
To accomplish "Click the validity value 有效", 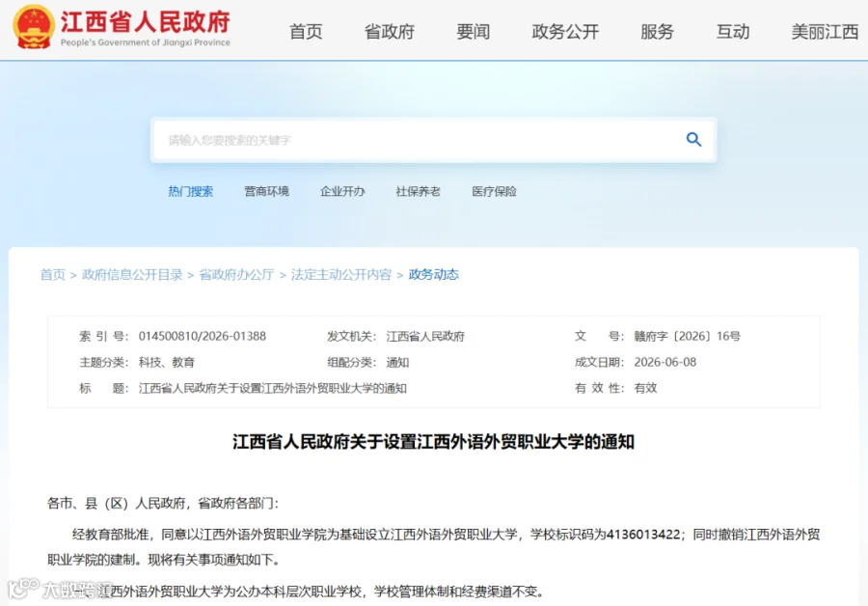I will [645, 388].
